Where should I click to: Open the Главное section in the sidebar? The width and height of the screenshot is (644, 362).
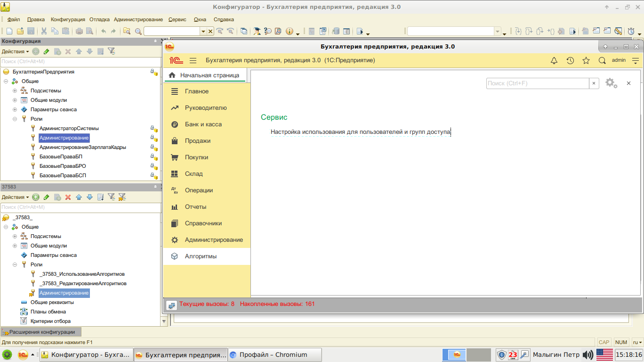tap(207, 91)
